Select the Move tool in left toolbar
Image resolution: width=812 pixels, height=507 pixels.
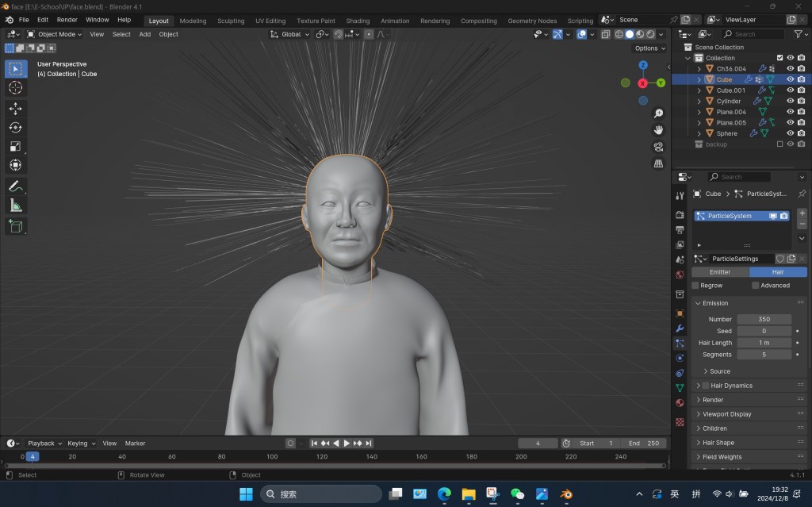point(15,108)
